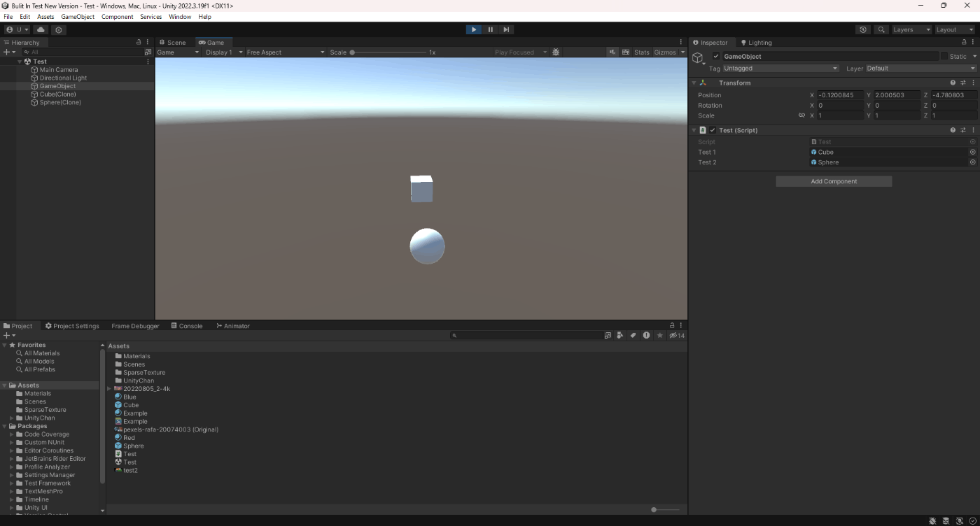Open Hierarchy panel three-dot menu
Screen dimensions: 980x526
click(x=148, y=42)
